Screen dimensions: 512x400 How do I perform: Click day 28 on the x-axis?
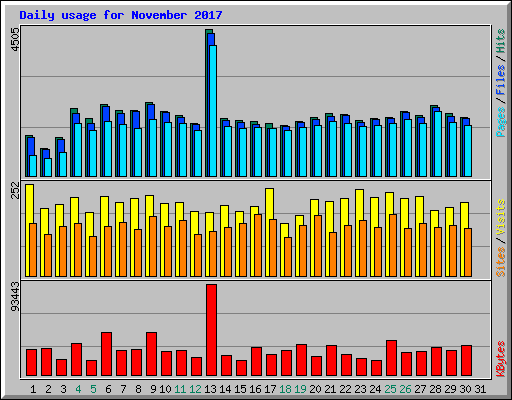[x=435, y=389]
